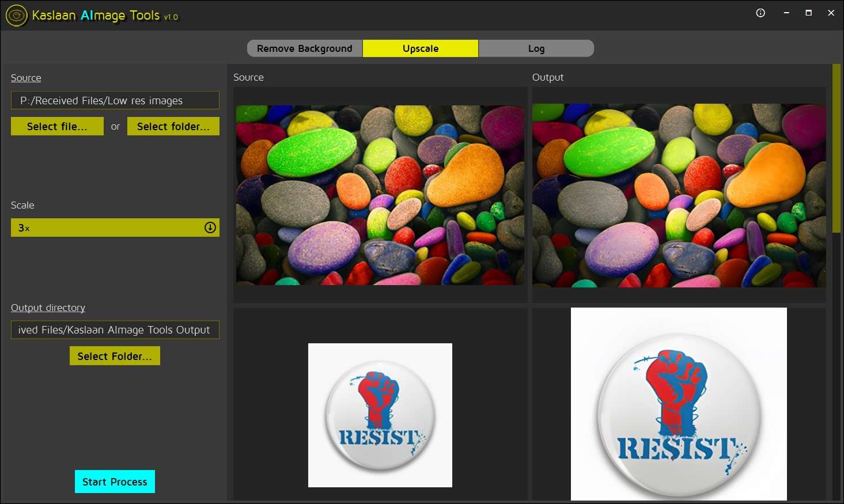Click the Kaslaan eye logo icon
This screenshot has height=504, width=844.
point(17,16)
